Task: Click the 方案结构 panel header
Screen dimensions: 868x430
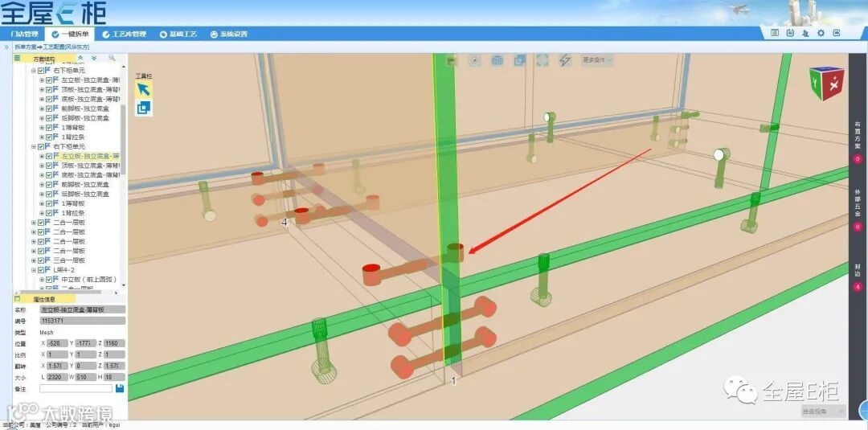Action: click(45, 58)
